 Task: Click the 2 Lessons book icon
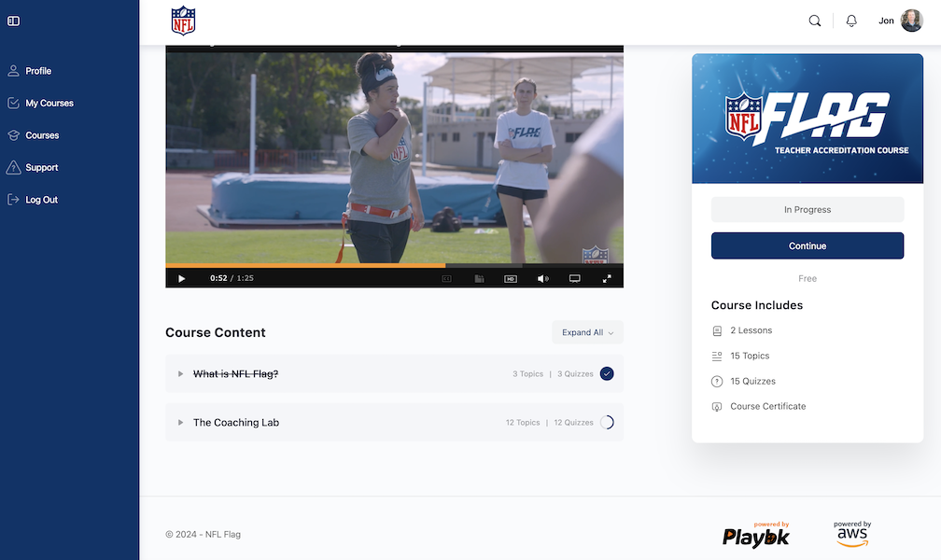(717, 330)
